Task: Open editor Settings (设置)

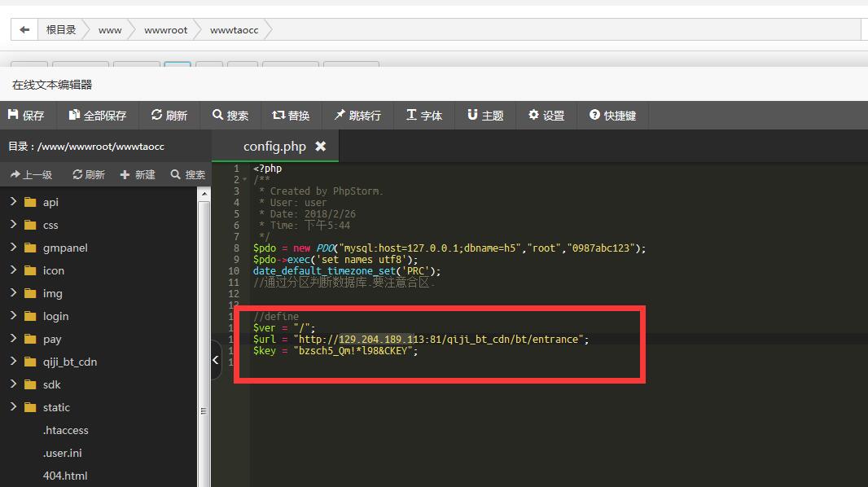Action: click(x=546, y=116)
